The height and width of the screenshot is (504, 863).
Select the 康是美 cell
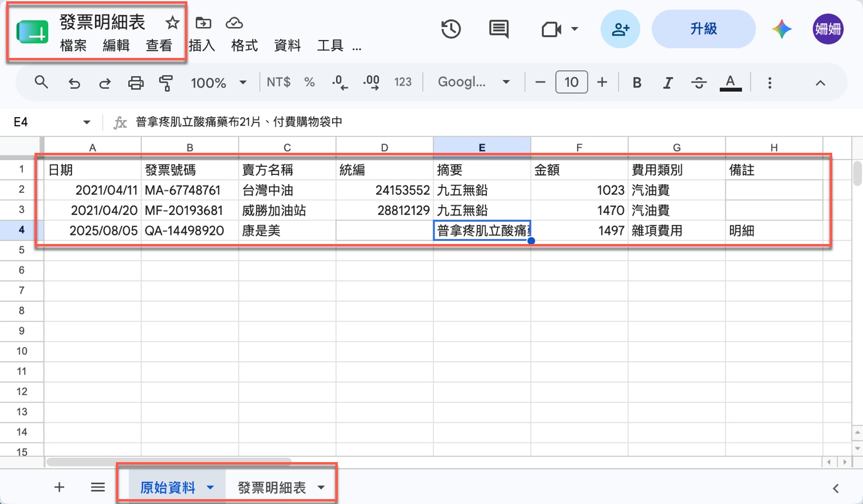click(x=287, y=230)
